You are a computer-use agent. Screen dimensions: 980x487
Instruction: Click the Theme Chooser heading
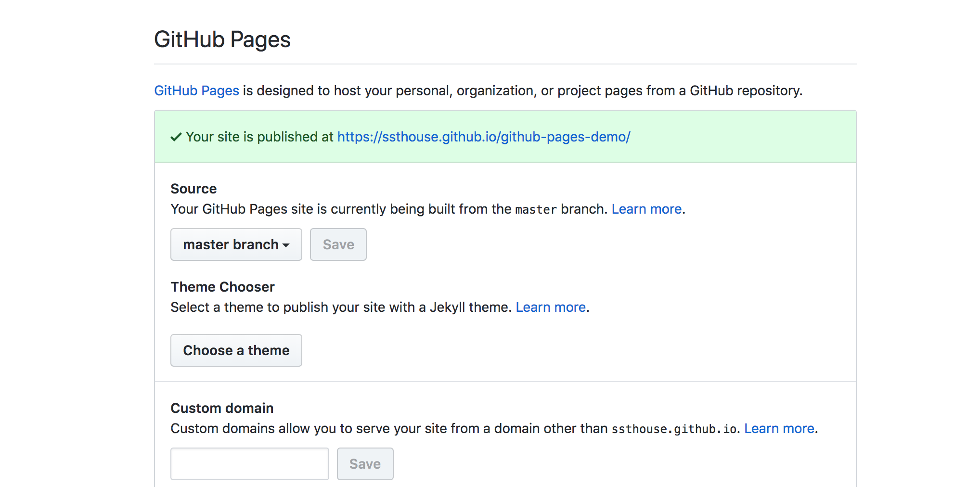pos(222,287)
